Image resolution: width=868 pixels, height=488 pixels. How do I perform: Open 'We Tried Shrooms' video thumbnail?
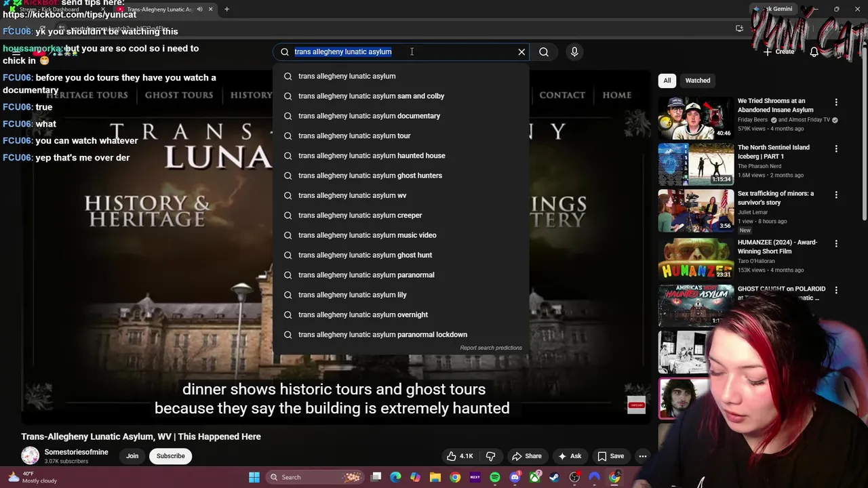pos(696,117)
